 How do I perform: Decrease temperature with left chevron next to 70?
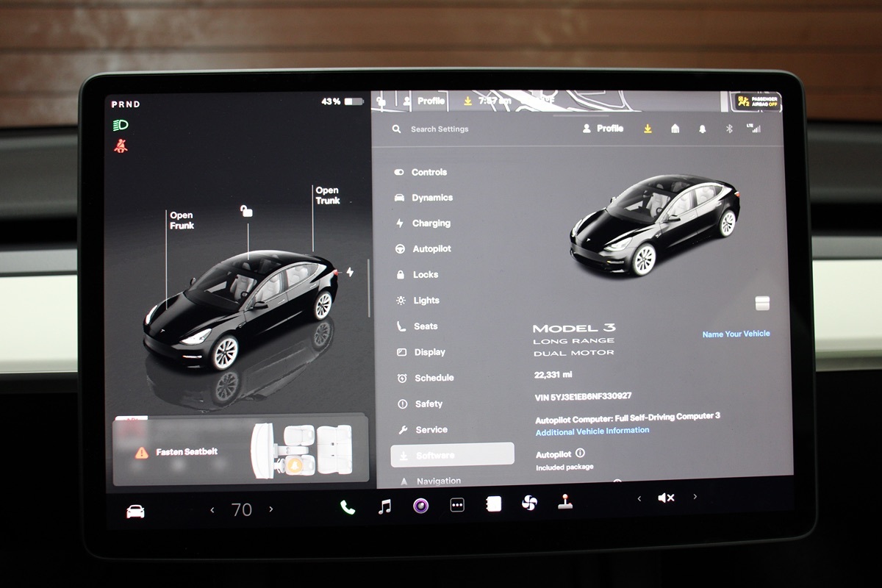coord(212,509)
